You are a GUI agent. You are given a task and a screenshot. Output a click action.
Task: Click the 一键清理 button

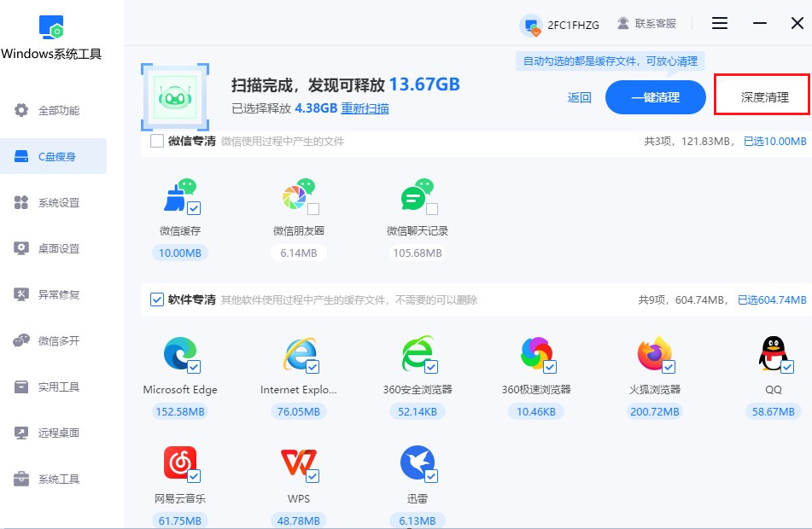point(655,97)
